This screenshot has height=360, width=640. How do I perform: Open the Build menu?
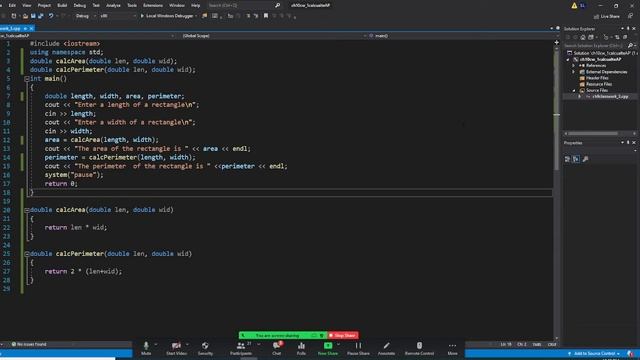point(62,5)
